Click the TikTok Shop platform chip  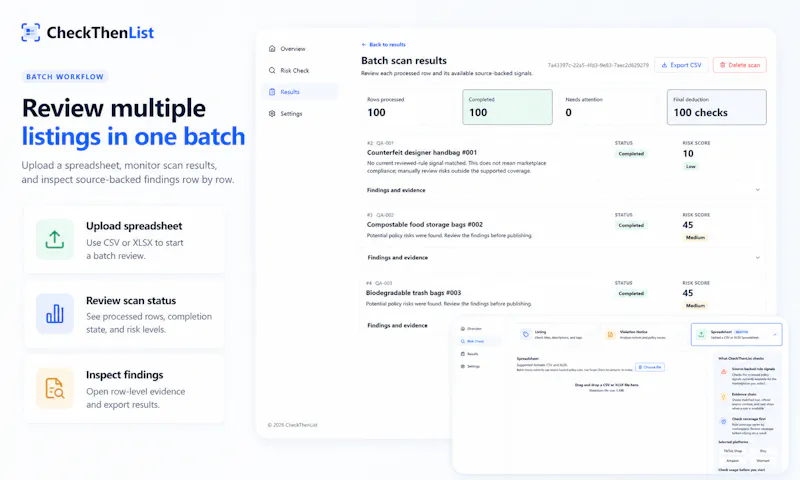click(x=733, y=451)
